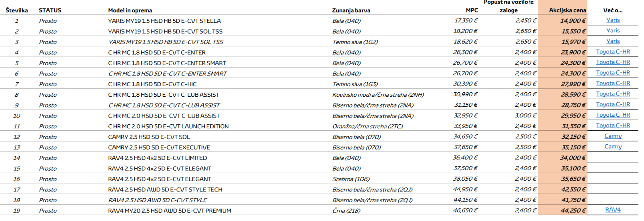This screenshot has width=644, height=221.
Task: Click the 3,000 € discount cell
Action: click(x=526, y=115)
